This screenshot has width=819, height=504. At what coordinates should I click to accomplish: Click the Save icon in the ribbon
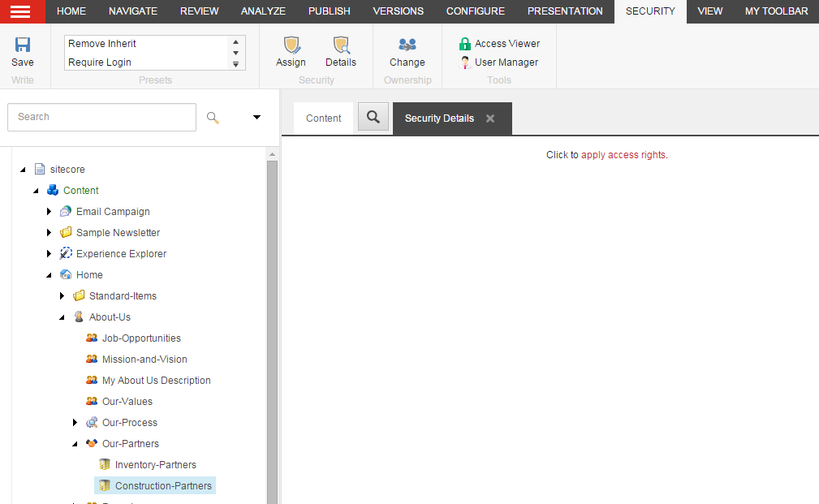[23, 45]
